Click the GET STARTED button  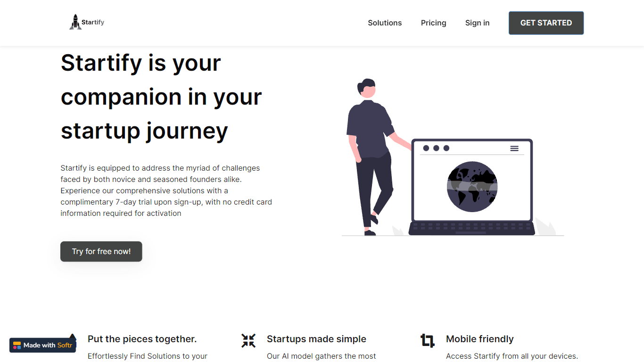coord(546,23)
